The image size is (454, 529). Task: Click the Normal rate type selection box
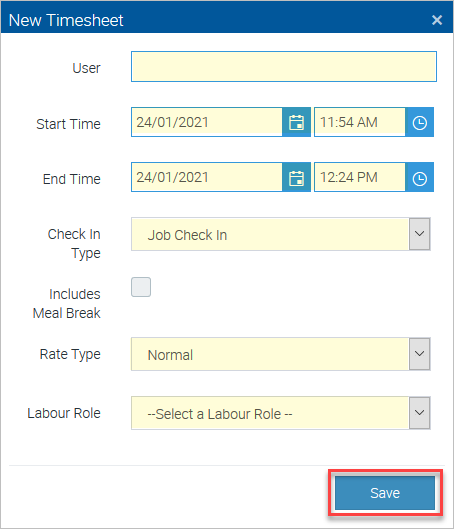[270, 354]
